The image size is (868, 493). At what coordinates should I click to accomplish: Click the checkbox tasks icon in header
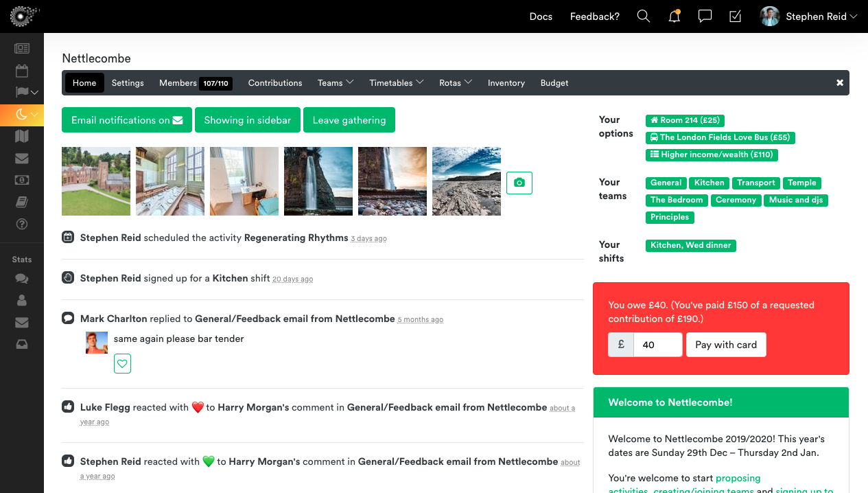[x=735, y=16]
